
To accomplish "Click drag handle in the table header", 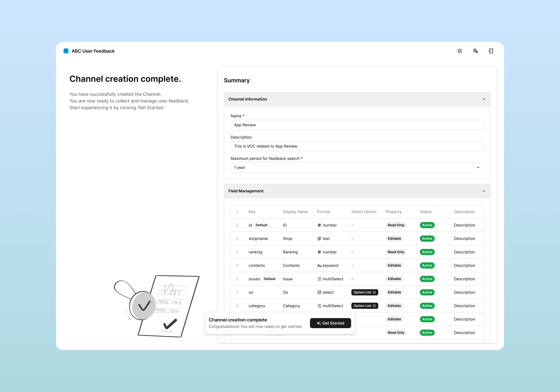I will click(x=237, y=212).
